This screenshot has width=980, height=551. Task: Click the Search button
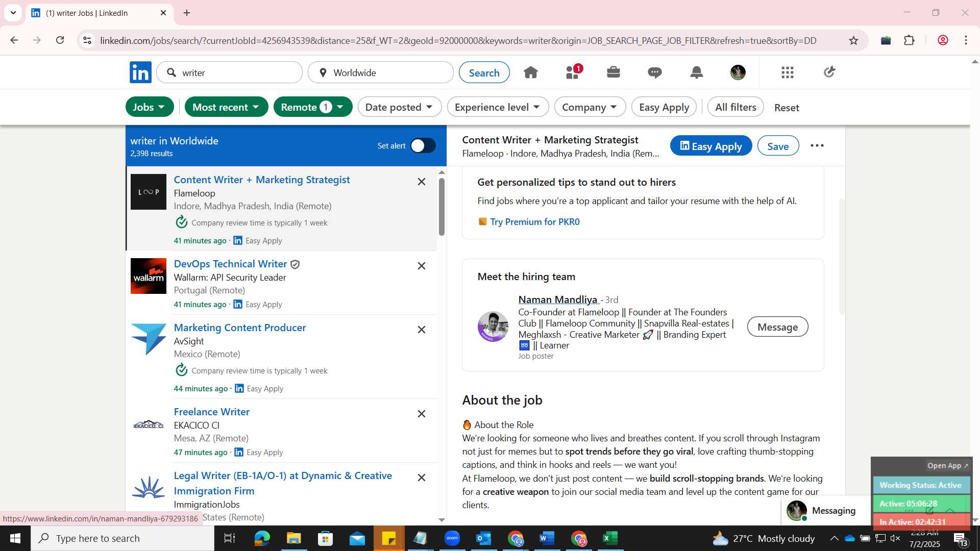coord(484,72)
